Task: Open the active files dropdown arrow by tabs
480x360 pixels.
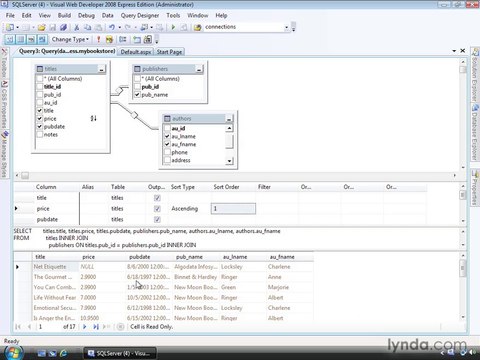Action: [x=454, y=51]
